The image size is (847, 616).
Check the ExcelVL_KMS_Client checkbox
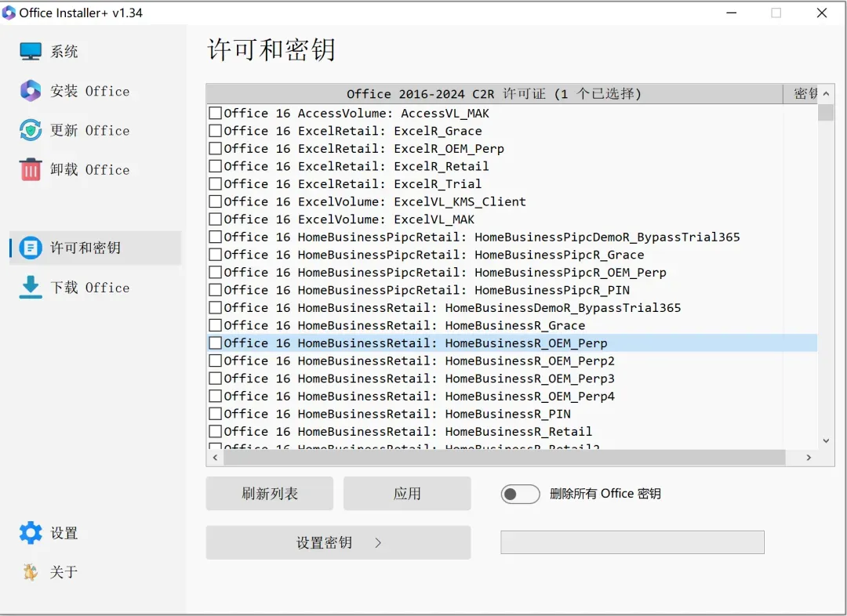point(215,201)
